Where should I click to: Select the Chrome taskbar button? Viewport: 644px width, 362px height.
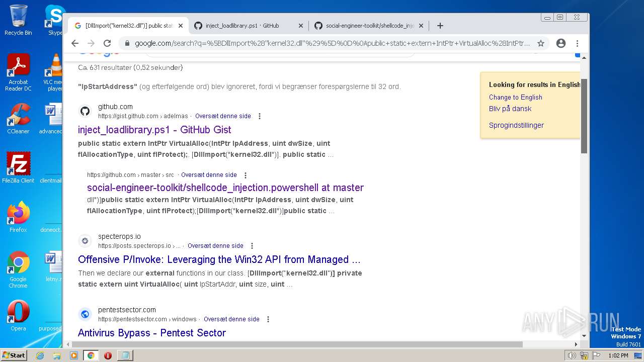[x=91, y=355]
